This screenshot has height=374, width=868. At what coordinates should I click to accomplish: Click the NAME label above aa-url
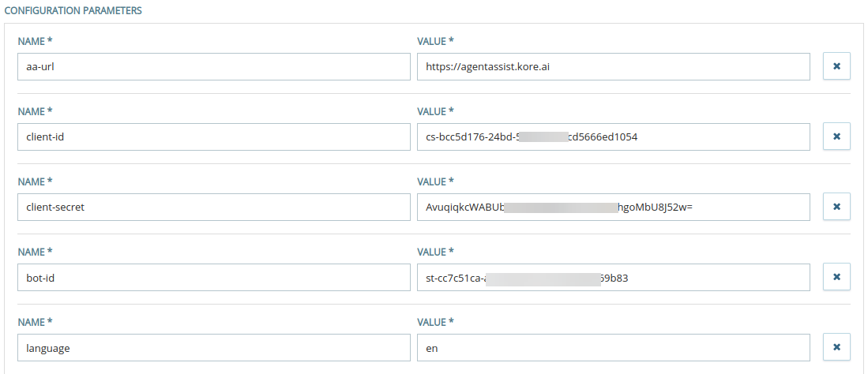pyautogui.click(x=35, y=41)
